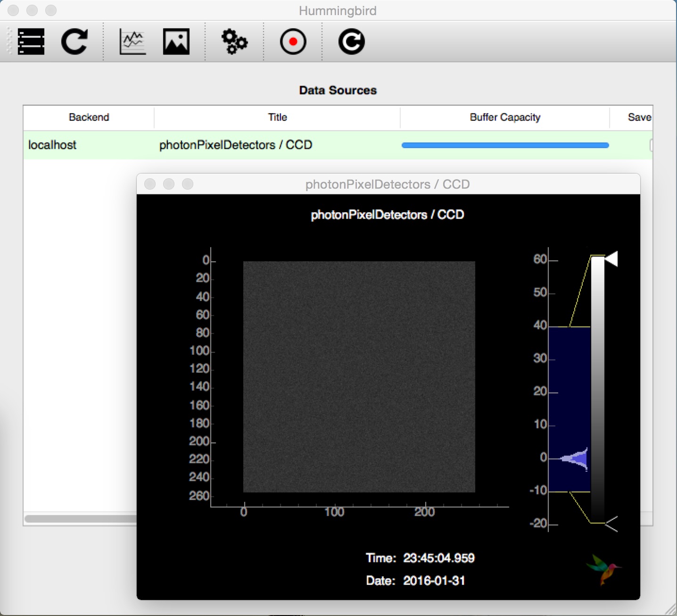The height and width of the screenshot is (616, 677).
Task: Close the photonPixelDetectors / CCD window
Action: pyautogui.click(x=150, y=184)
